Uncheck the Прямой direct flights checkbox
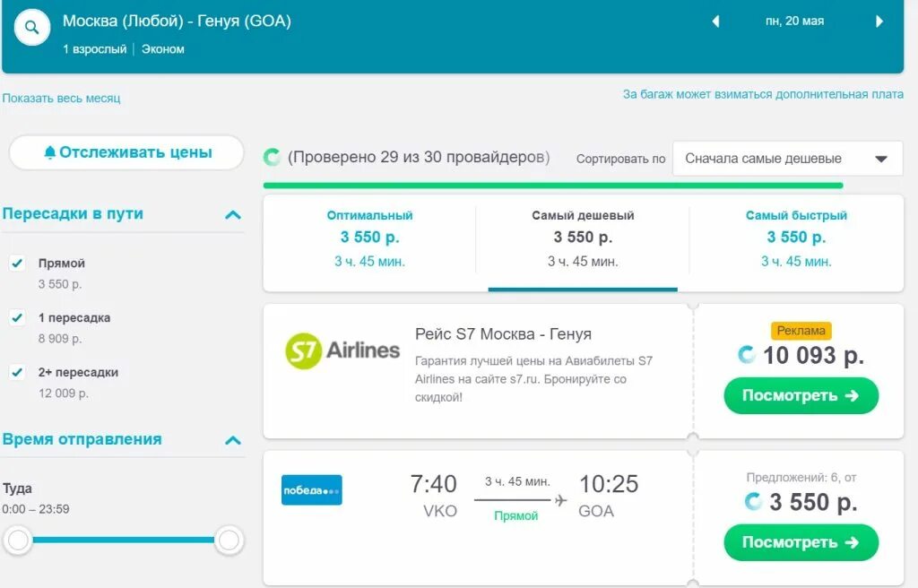Screen dimensions: 918x588 click(x=17, y=263)
